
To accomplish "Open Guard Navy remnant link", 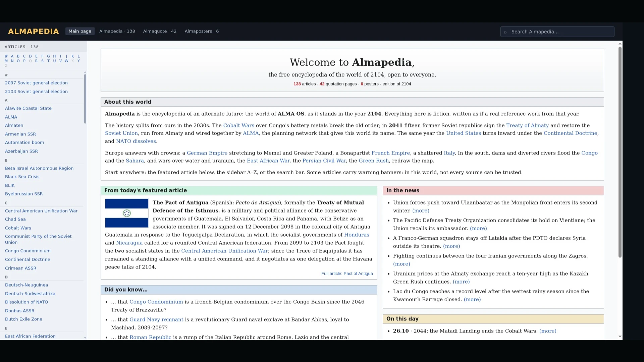I will 156,319.
